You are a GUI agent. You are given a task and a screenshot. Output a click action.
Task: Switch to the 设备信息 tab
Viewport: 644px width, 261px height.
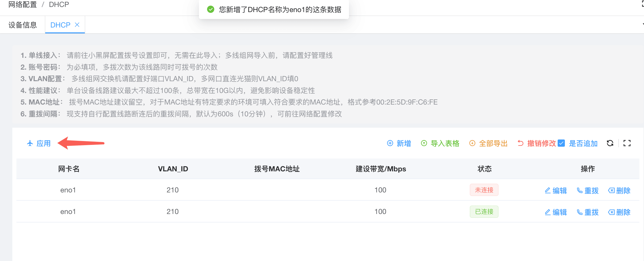tap(23, 25)
